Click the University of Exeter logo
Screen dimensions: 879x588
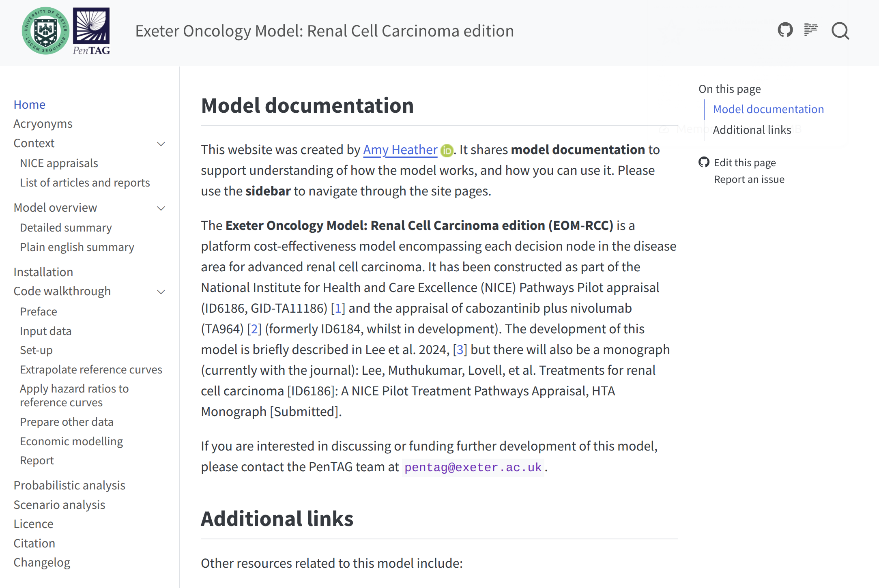(45, 31)
